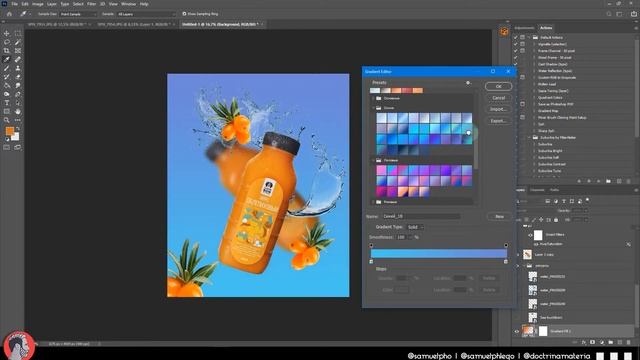Open the Filter menu

tap(91, 4)
